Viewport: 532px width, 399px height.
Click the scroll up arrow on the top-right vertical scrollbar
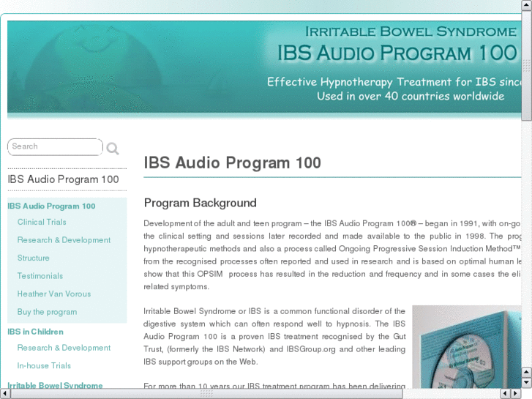(x=526, y=5)
